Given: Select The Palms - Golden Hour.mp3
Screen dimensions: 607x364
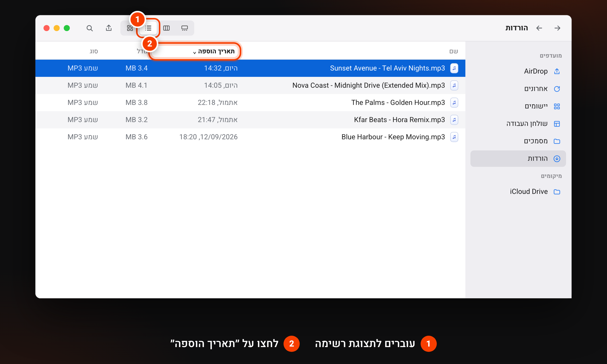Looking at the screenshot, I should point(250,103).
